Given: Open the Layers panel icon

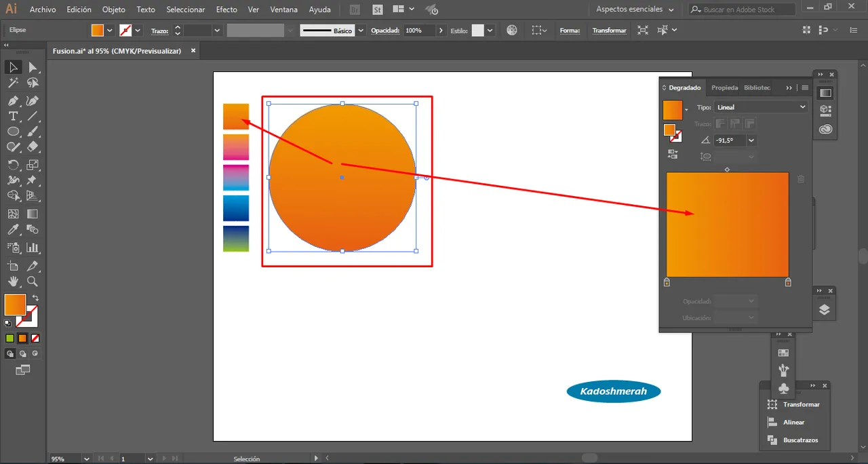Looking at the screenshot, I should pos(824,310).
